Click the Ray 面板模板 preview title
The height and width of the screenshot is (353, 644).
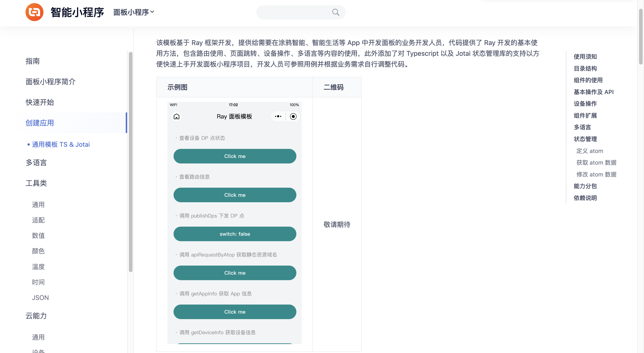234,116
